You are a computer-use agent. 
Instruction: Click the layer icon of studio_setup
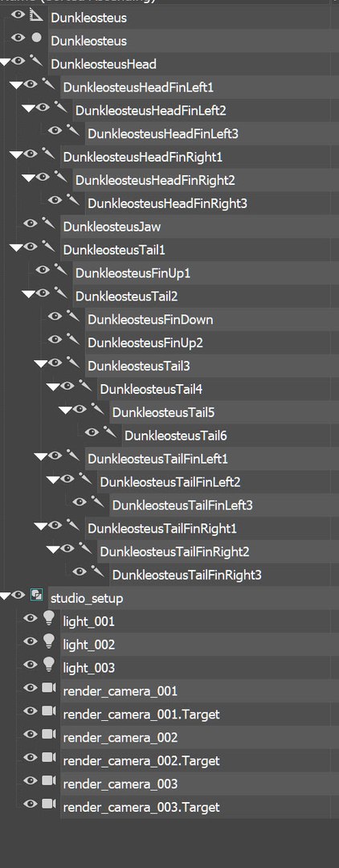click(36, 596)
